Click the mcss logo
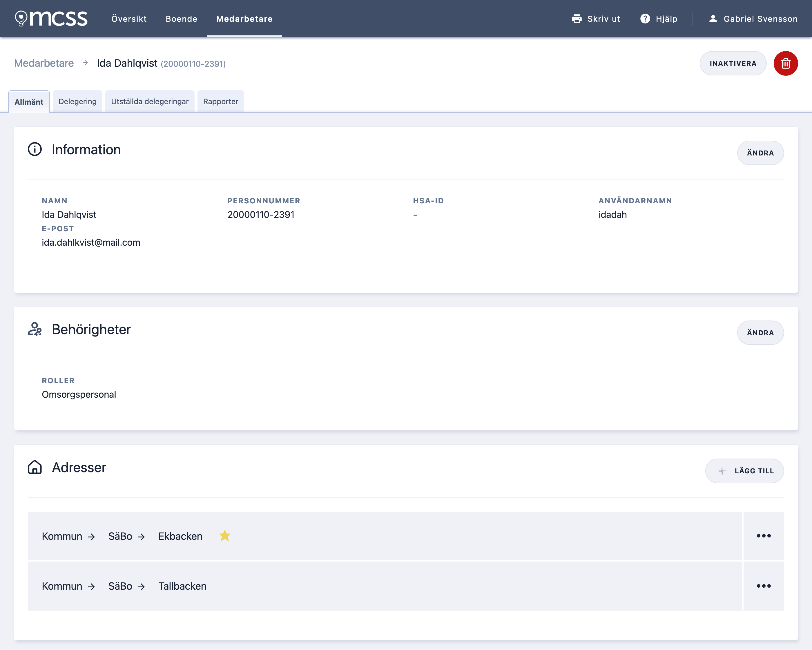The height and width of the screenshot is (650, 812). coord(51,18)
